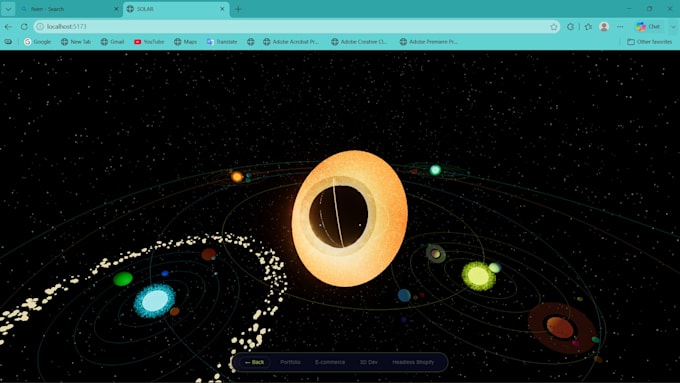Click the green planet near blue star

tap(123, 279)
